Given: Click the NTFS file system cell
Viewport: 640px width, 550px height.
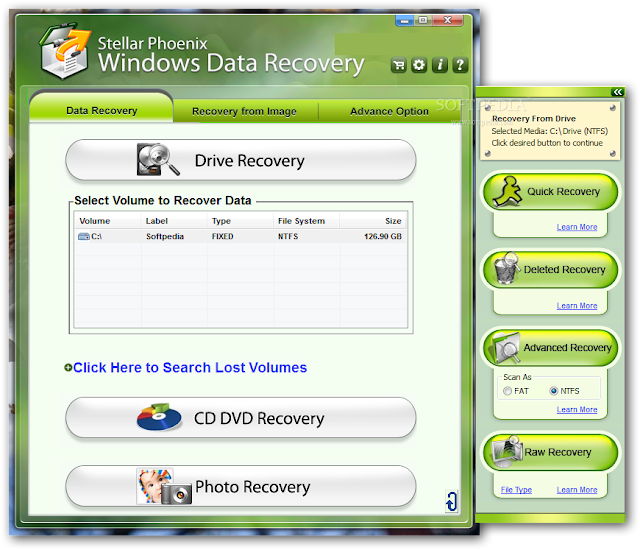Looking at the screenshot, I should (288, 237).
